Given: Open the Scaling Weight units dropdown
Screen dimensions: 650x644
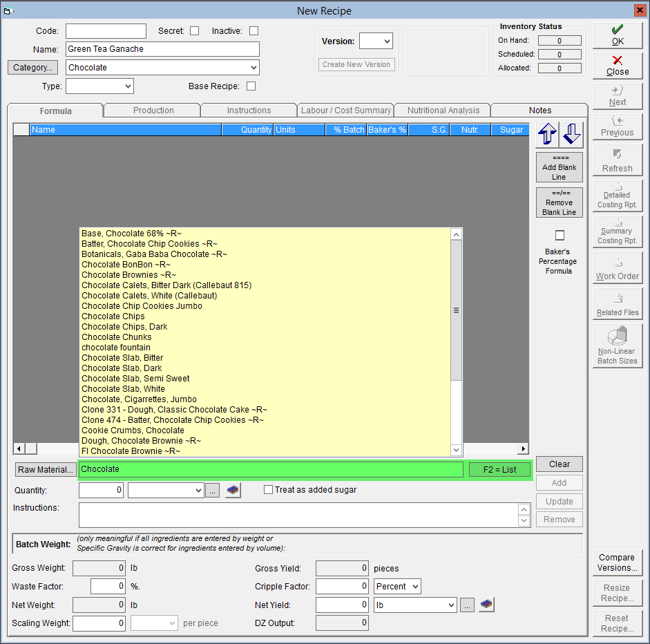Looking at the screenshot, I should [173, 623].
